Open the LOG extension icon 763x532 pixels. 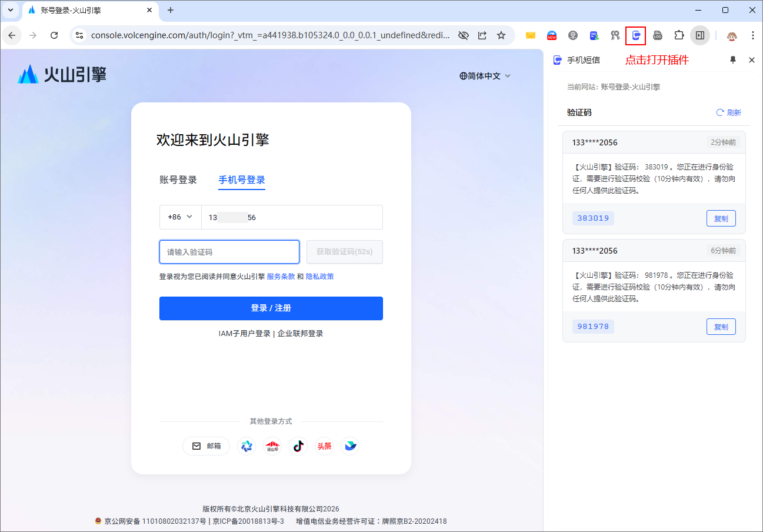[658, 35]
